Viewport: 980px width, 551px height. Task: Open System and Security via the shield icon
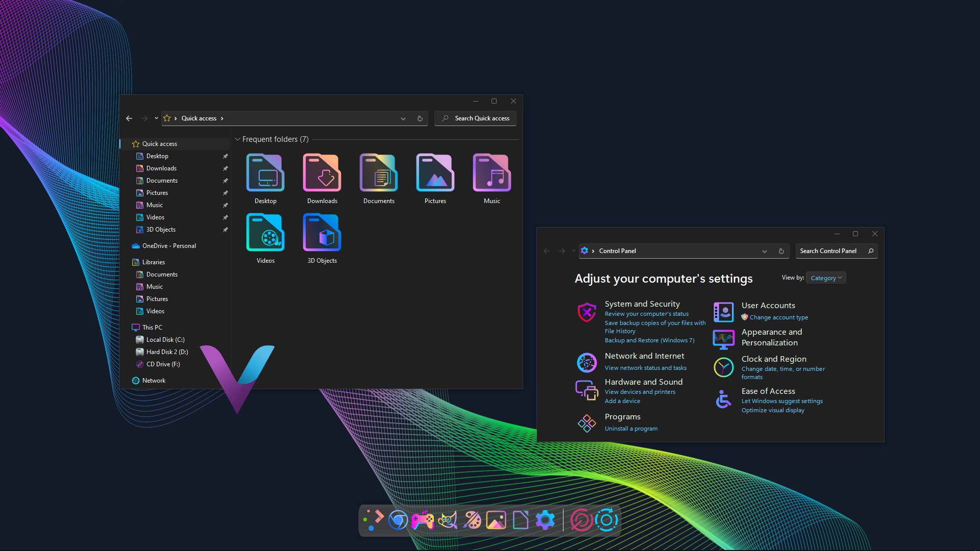coord(586,312)
